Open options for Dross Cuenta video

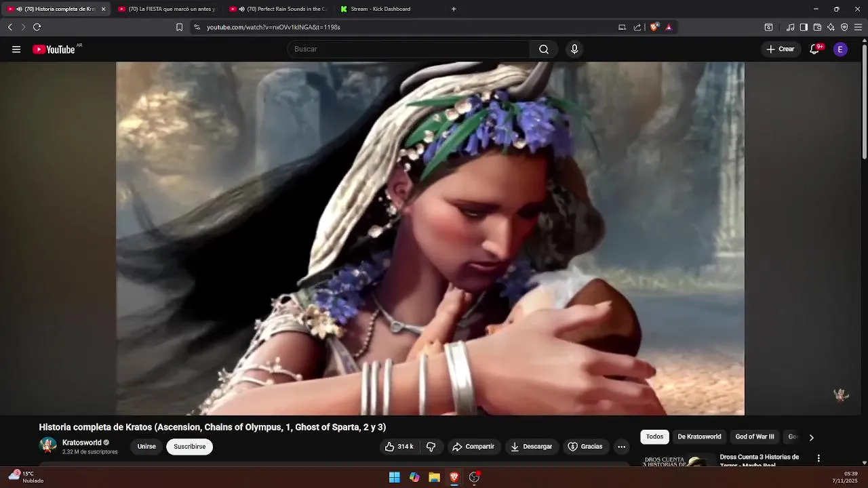click(818, 458)
